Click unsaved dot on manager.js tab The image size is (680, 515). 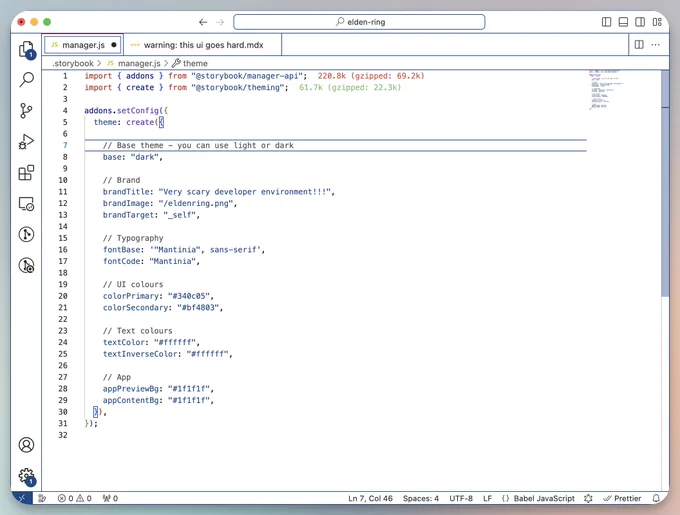[114, 45]
